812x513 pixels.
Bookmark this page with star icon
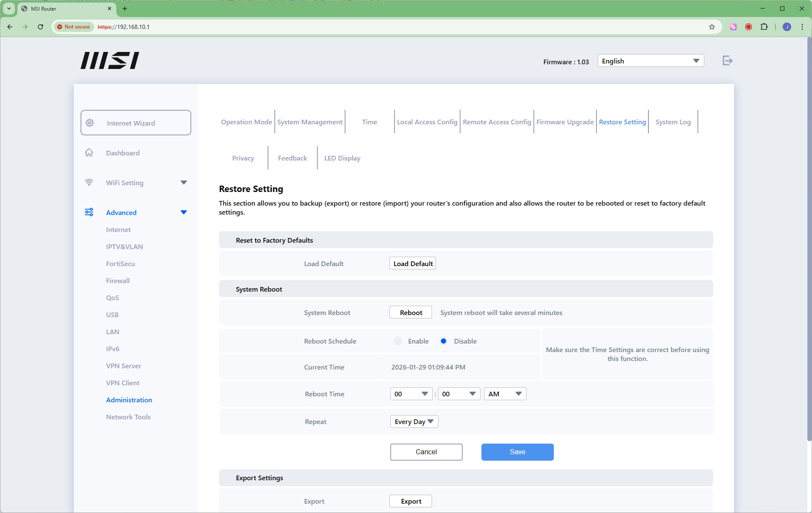coord(711,27)
